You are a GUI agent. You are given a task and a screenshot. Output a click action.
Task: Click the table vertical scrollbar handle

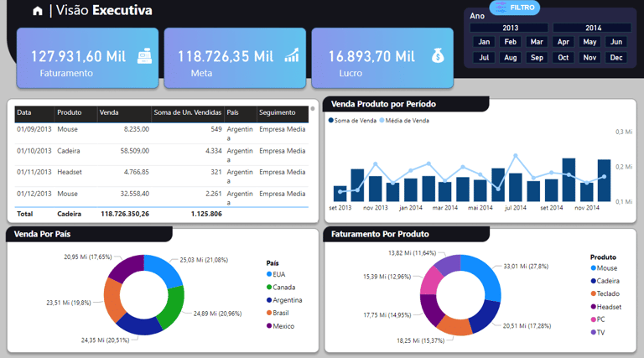[x=313, y=109]
